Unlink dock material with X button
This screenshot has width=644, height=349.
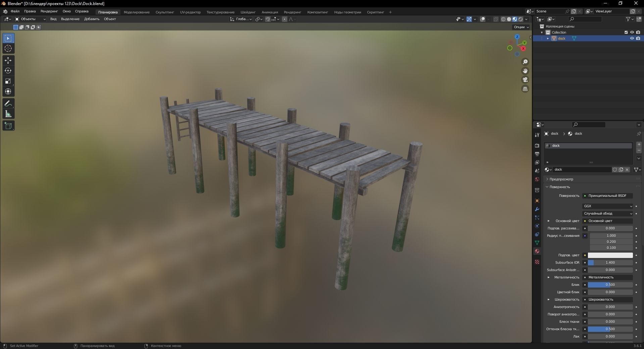pos(627,170)
